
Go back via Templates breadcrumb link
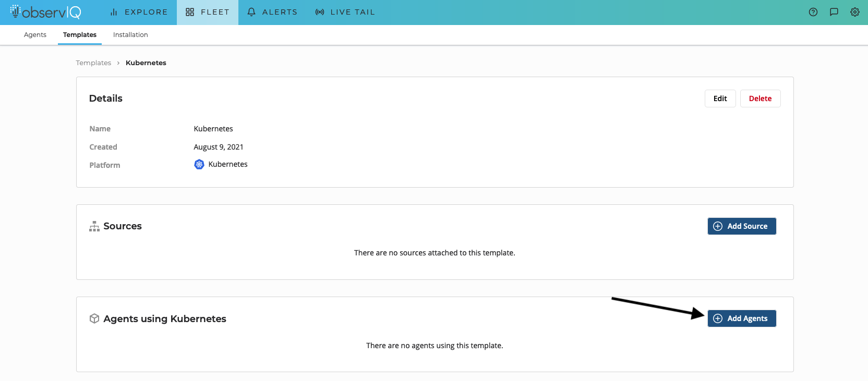pos(93,63)
